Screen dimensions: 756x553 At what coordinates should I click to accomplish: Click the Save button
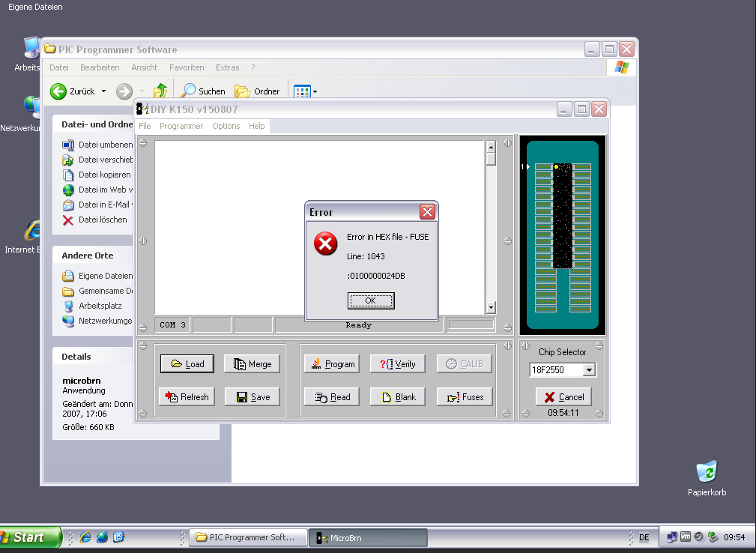click(x=252, y=397)
